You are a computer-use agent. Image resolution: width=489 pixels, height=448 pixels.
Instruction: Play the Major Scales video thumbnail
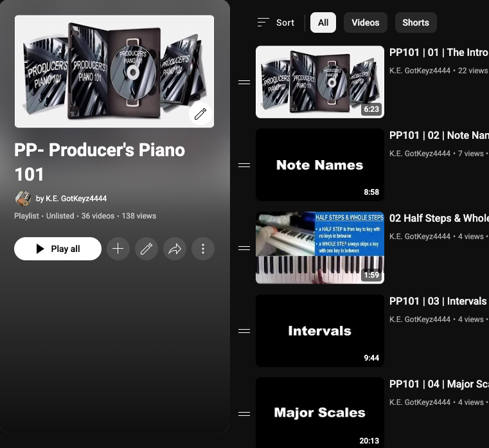coord(320,413)
